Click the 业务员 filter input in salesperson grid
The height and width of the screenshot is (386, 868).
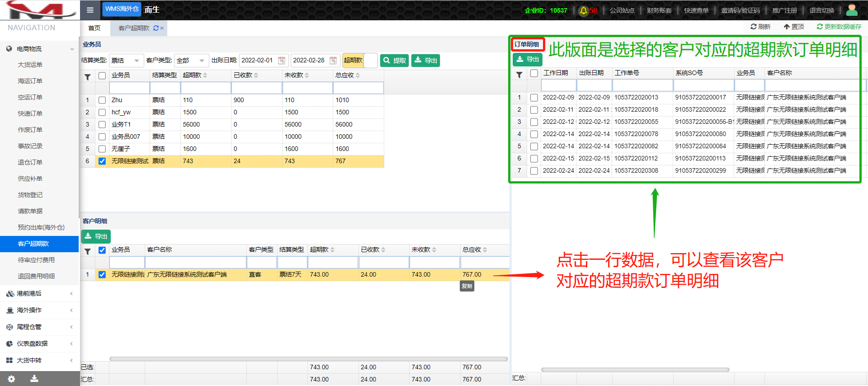point(129,88)
